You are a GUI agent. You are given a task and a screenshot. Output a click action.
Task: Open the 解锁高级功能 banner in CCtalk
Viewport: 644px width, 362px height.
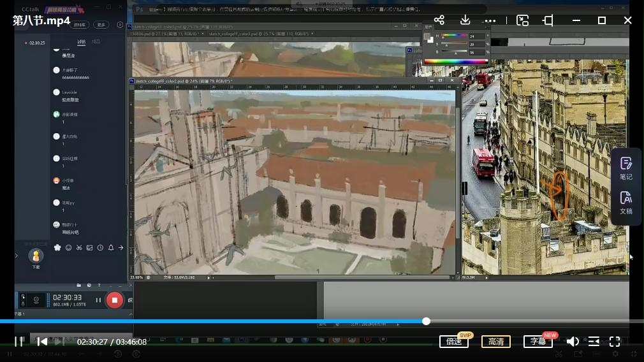[65, 9]
